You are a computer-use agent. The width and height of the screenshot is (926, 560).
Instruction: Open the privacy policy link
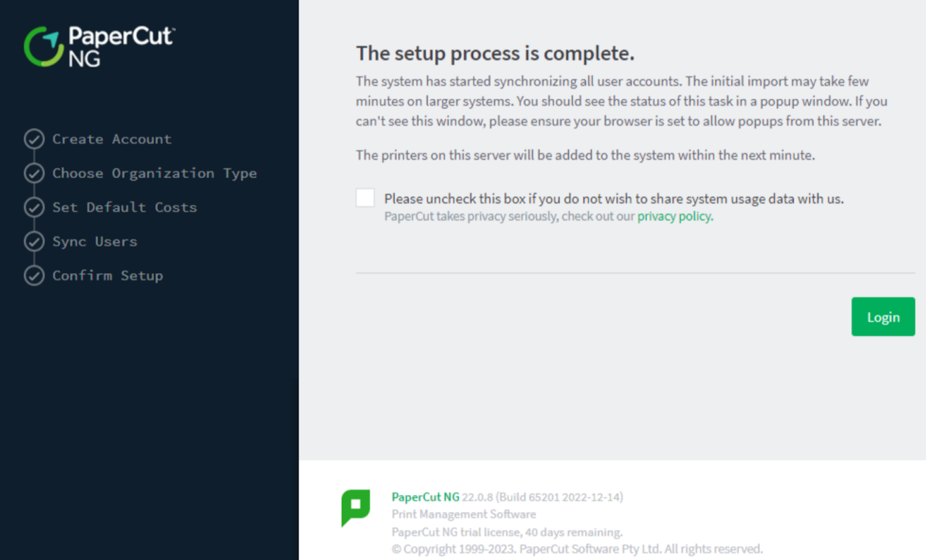click(x=674, y=216)
